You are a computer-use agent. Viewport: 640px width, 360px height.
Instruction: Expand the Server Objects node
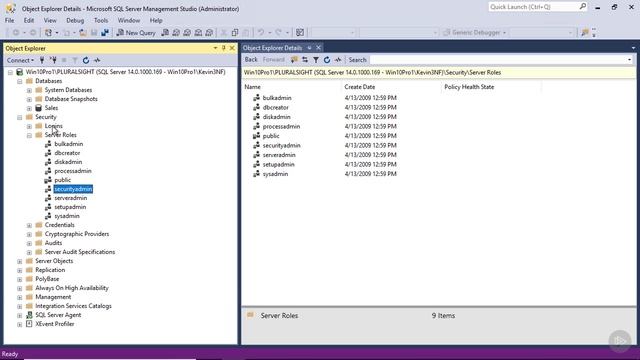click(20, 261)
